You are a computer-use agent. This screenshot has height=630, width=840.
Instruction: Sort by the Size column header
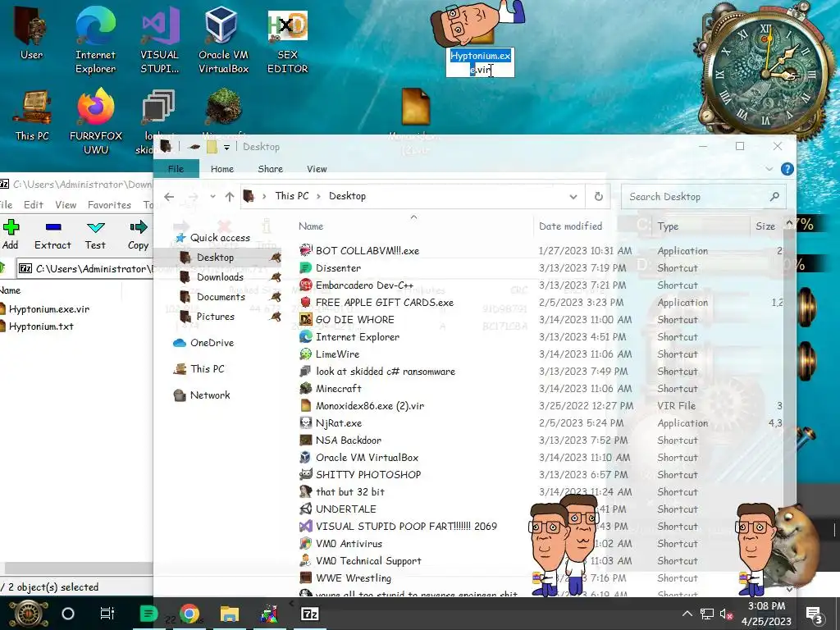[765, 226]
